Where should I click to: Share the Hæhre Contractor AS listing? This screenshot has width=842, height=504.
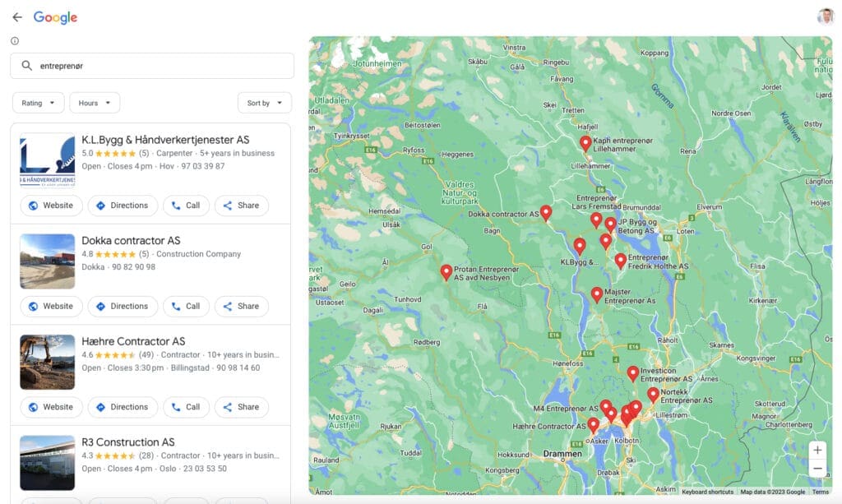click(x=241, y=406)
